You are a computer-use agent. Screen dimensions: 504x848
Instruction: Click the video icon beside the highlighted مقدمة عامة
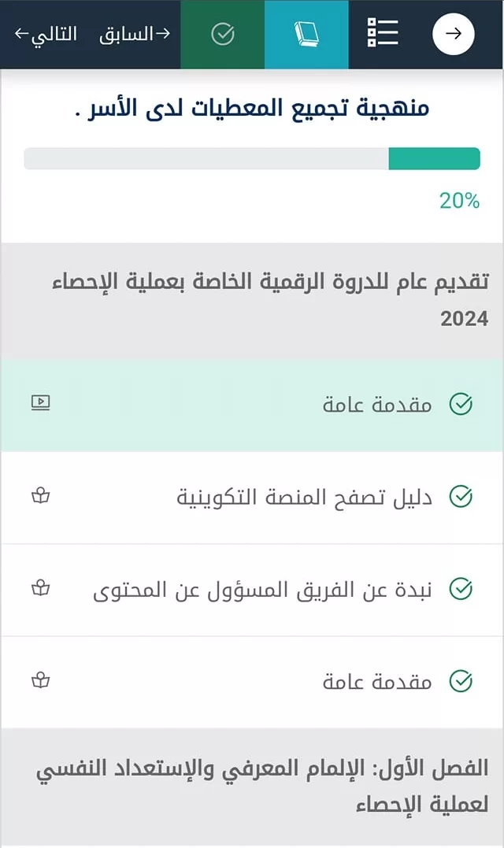(x=41, y=404)
